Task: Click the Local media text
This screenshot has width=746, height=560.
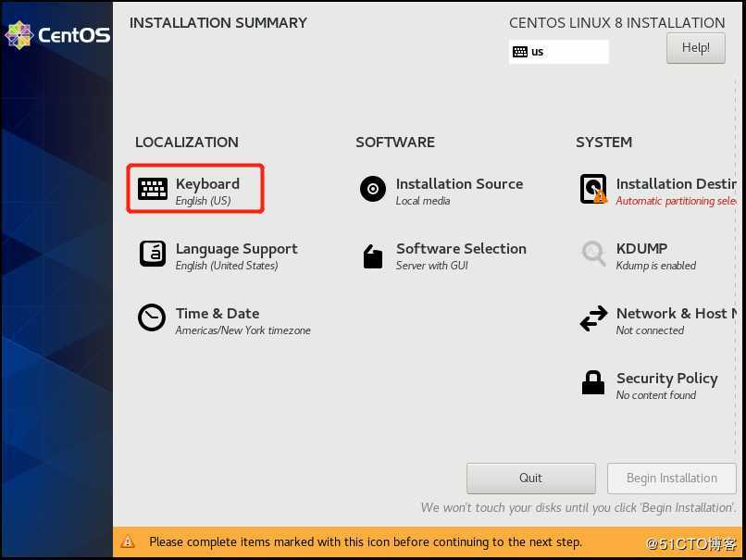Action: 422,201
